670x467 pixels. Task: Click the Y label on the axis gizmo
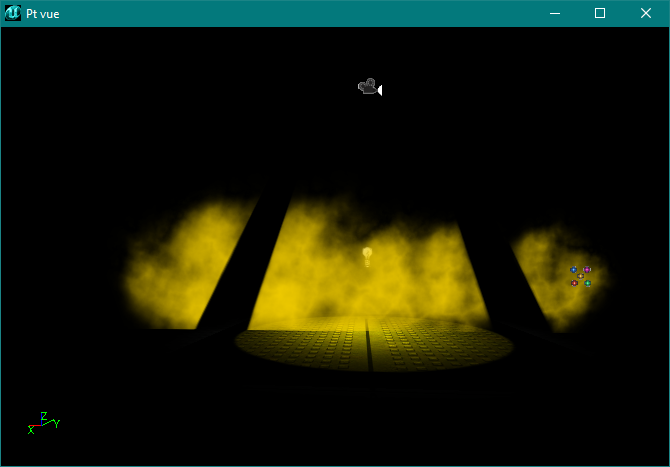coord(56,424)
